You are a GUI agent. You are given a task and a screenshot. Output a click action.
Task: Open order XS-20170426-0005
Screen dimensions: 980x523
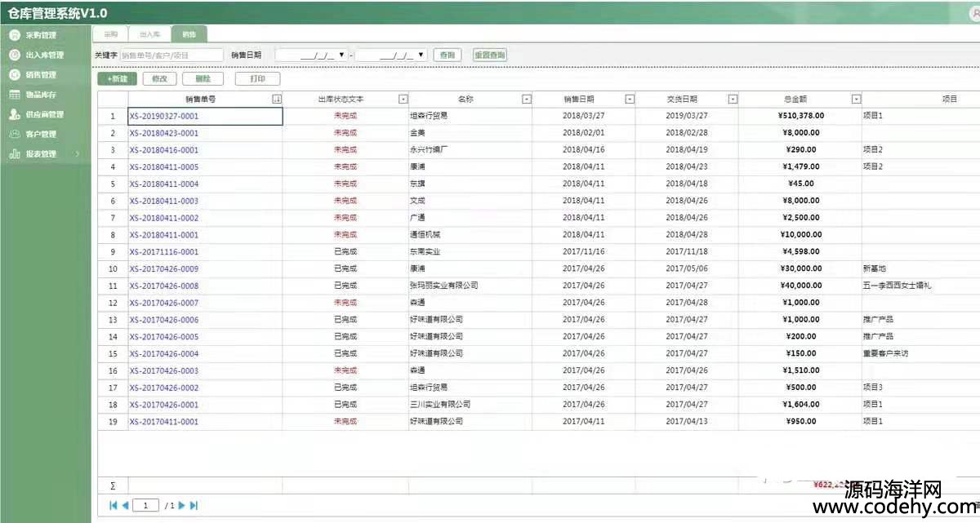click(164, 336)
